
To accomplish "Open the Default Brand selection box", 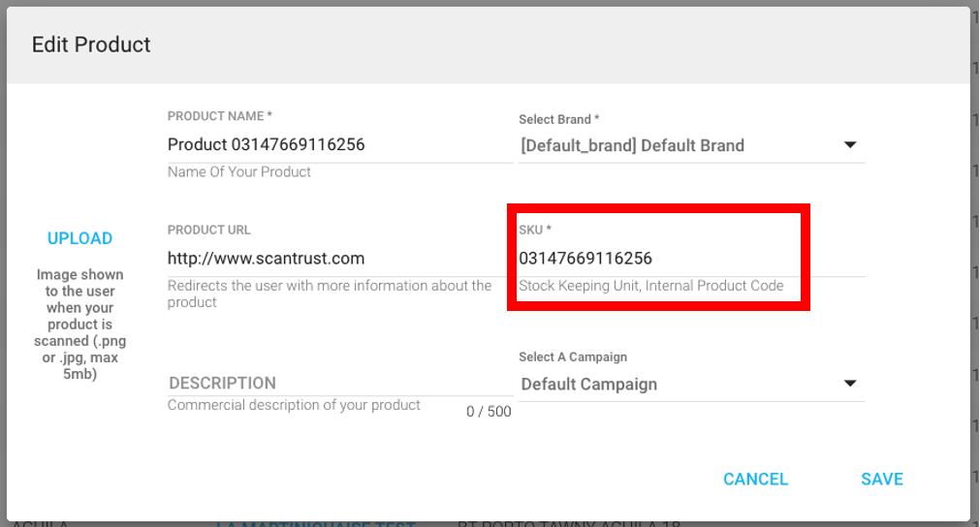I will tap(679, 146).
